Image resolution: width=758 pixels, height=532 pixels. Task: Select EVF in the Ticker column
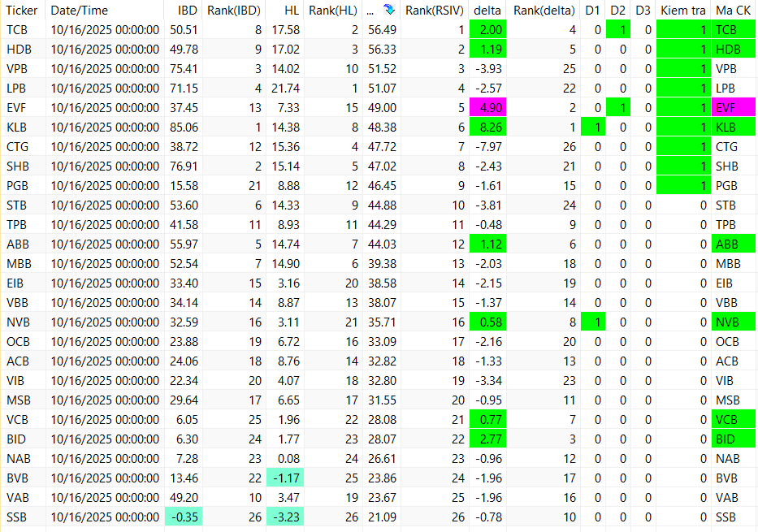click(16, 108)
